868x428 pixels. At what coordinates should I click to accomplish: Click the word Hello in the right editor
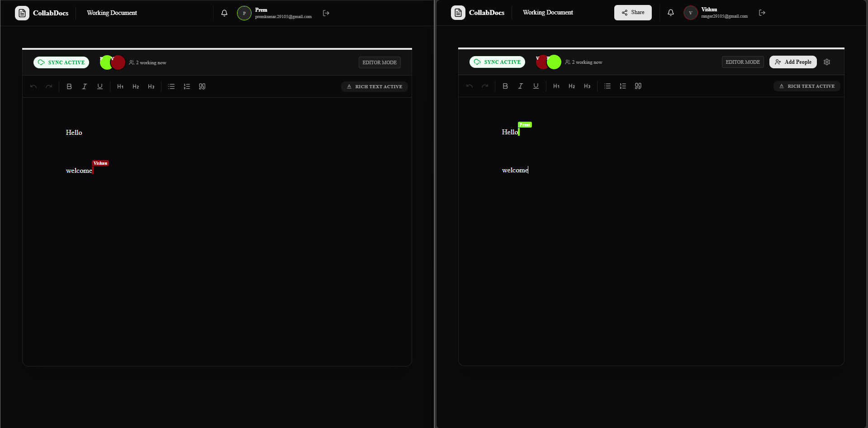point(510,132)
